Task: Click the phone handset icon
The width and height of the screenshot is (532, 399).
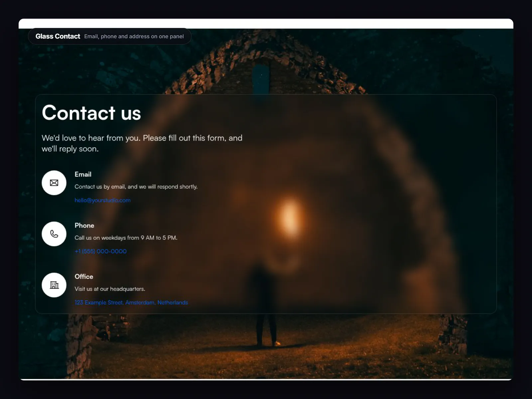Action: [54, 234]
